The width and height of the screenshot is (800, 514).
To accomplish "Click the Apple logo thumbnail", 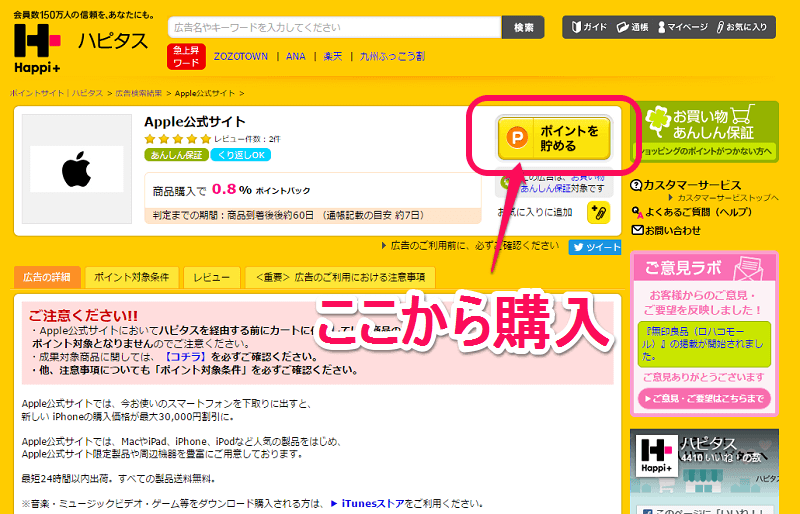I will [77, 169].
